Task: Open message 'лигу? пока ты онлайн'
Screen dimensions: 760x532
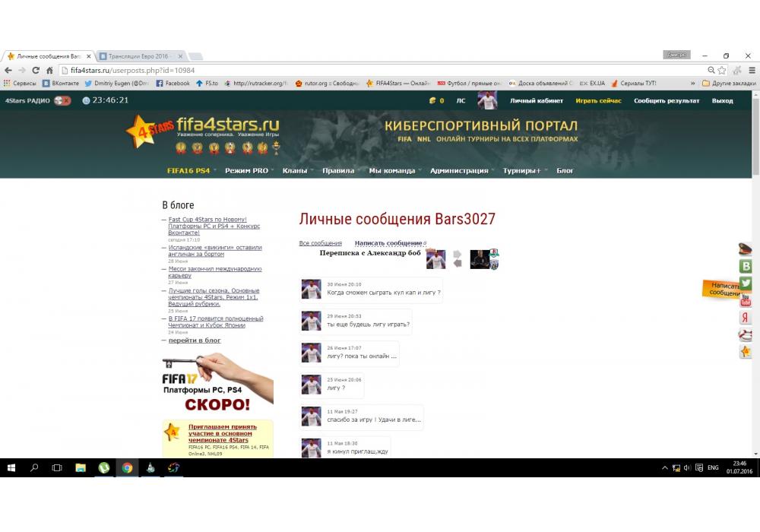Action: coord(362,356)
